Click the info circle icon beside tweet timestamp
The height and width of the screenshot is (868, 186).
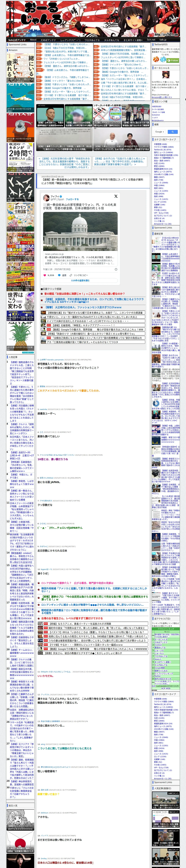(x=116, y=269)
